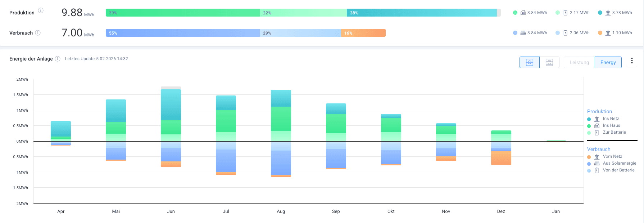Image resolution: width=644 pixels, height=223 pixels.
Task: Open the info tooltip for Energie der Anlage
Action: 58,59
